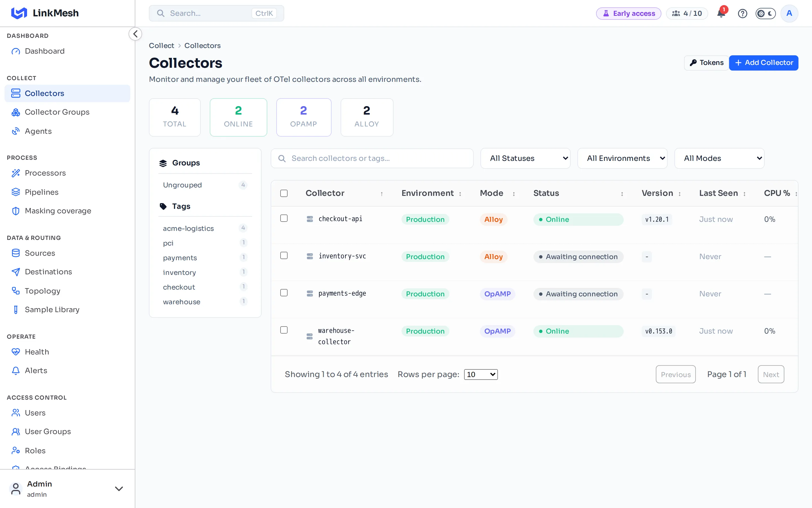Follow the Collect breadcrumb link
The height and width of the screenshot is (508, 812).
coord(161,46)
